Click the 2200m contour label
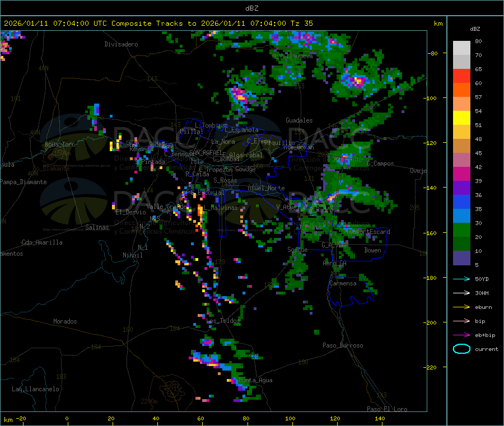Screen dimensions: 504x426 pyautogui.click(x=149, y=401)
